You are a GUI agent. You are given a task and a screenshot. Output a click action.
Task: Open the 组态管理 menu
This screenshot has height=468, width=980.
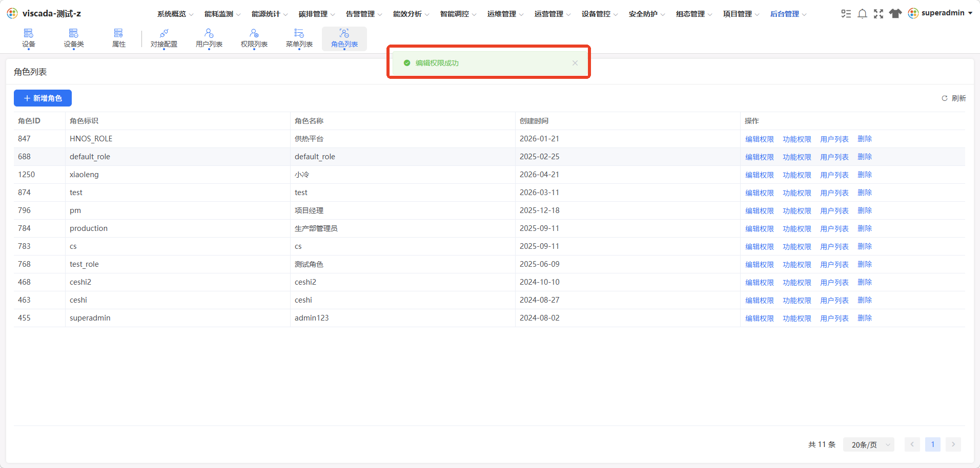pos(694,14)
